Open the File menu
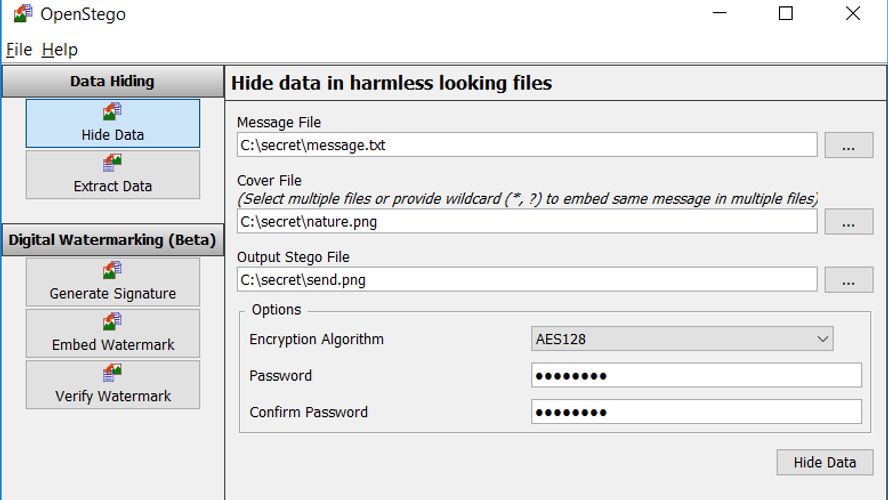 point(19,49)
